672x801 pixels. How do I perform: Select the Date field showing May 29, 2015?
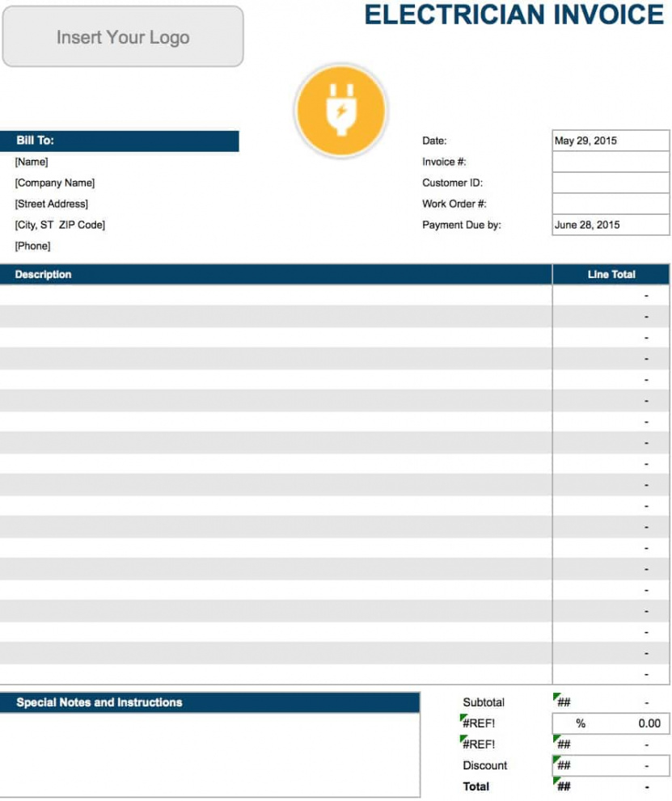point(611,141)
